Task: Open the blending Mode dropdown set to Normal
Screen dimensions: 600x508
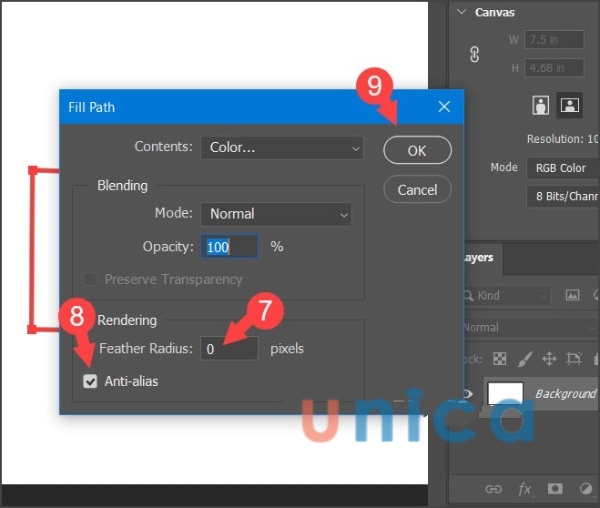Action: (276, 214)
